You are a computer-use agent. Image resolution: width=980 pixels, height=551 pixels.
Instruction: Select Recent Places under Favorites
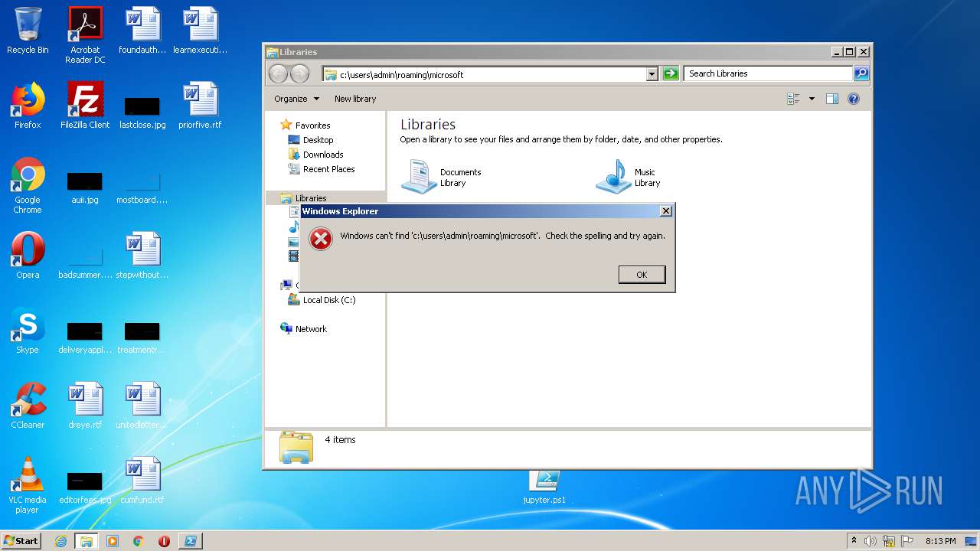point(321,169)
